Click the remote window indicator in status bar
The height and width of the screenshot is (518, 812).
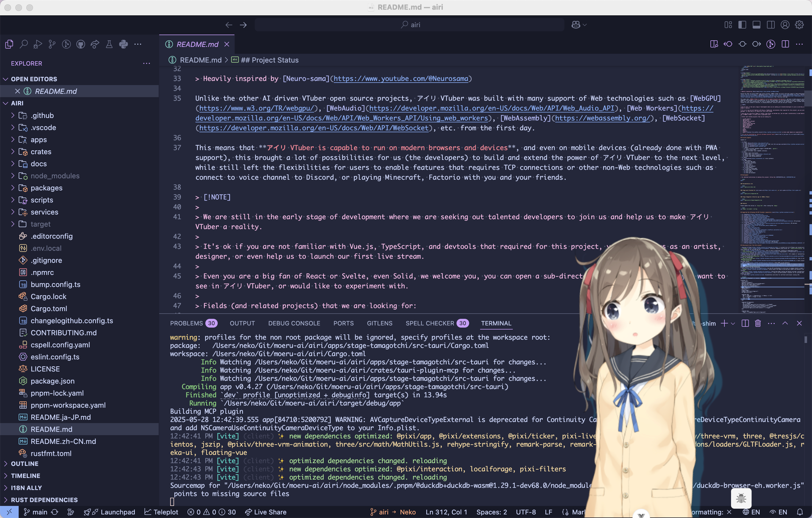9,512
